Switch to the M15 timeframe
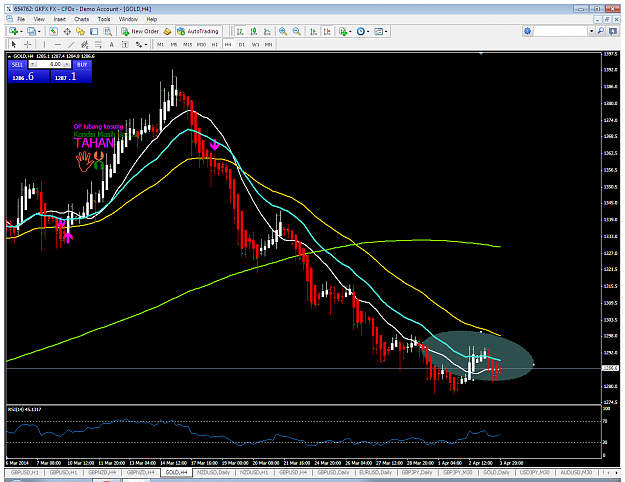 [187, 45]
